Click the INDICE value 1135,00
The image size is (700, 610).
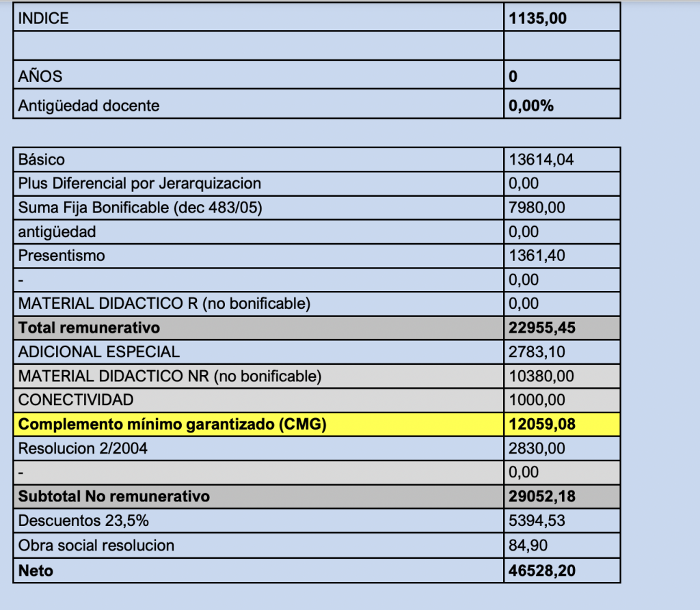pyautogui.click(x=537, y=18)
